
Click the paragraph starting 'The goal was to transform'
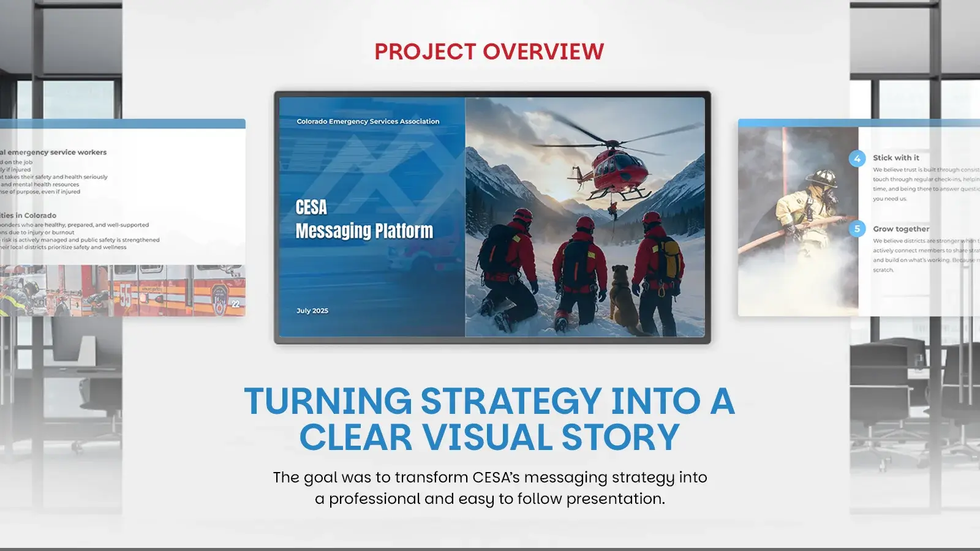coord(490,488)
